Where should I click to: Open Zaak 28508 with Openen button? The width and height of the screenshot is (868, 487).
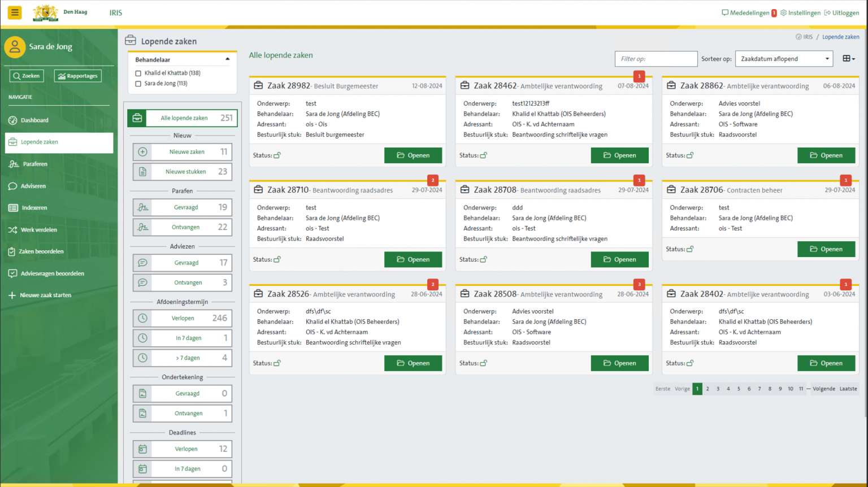click(619, 363)
